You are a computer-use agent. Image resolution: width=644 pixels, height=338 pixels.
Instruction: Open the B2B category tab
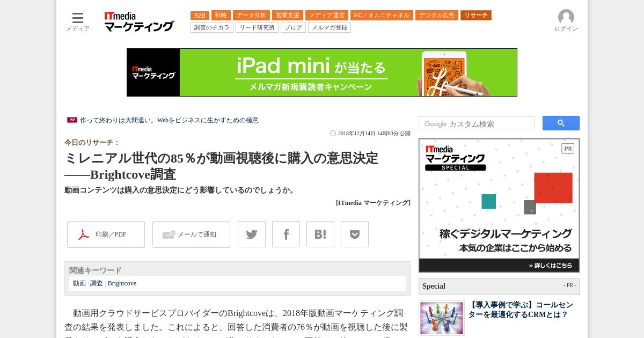(x=200, y=16)
